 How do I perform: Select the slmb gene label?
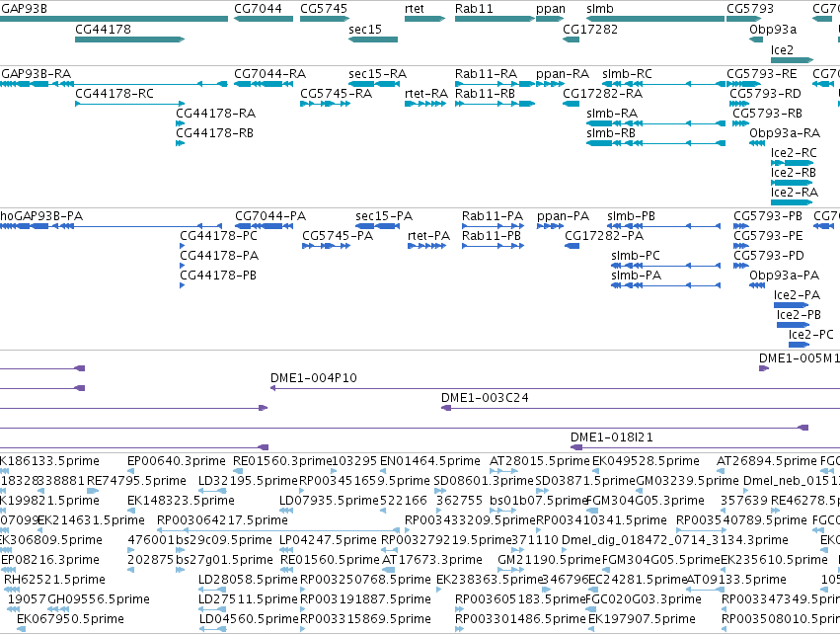tap(600, 9)
